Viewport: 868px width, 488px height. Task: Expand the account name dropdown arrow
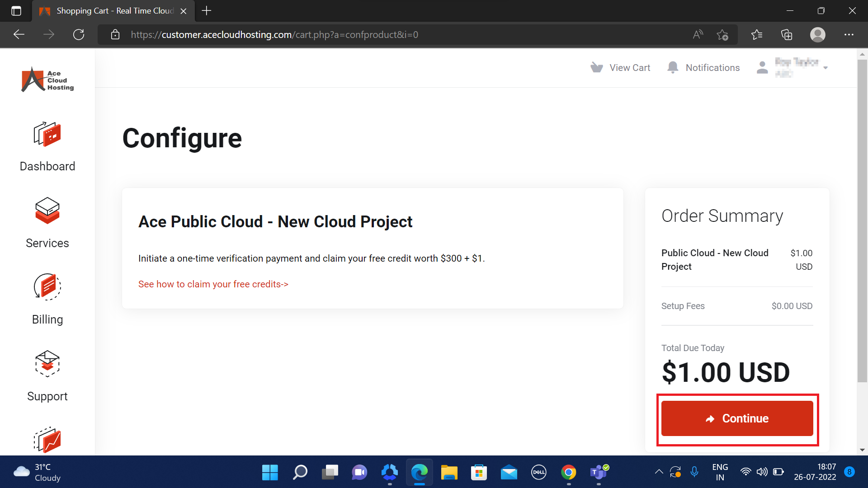point(826,68)
